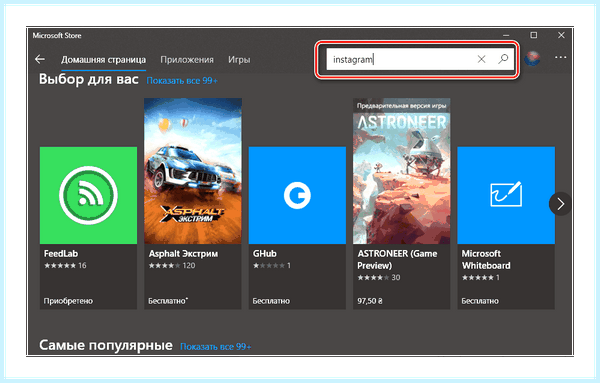Viewport: 600px width, 383px height.
Task: Open the Домашняя страница tab
Action: 103,60
